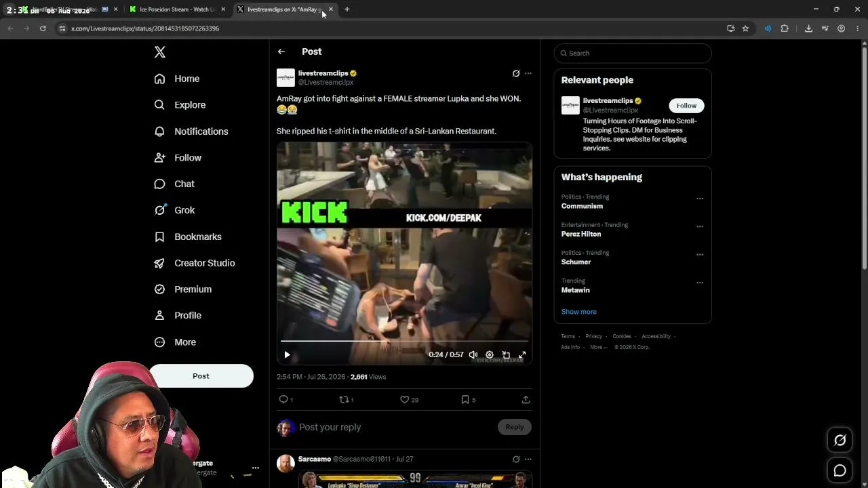Open the browser downloads icon
The image size is (868, 488).
click(808, 28)
